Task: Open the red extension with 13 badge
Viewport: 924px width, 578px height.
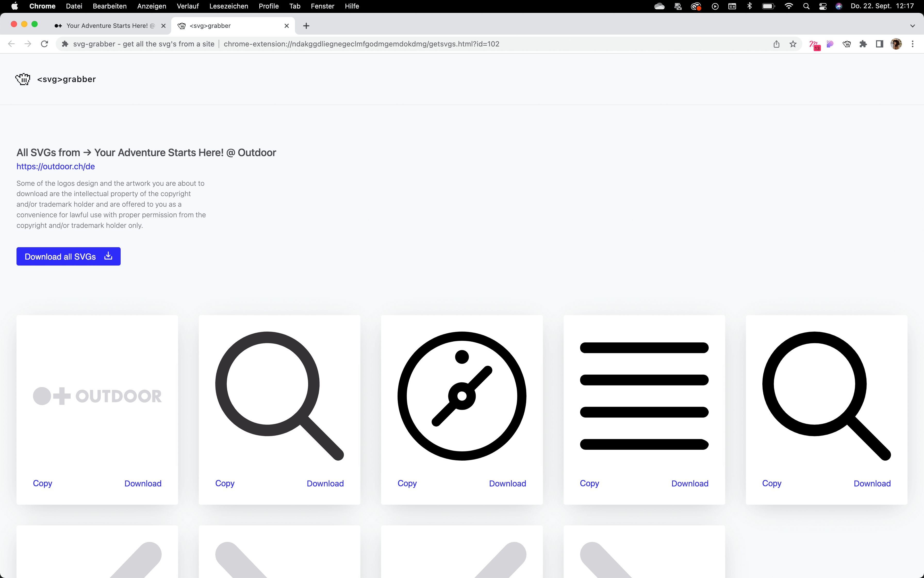Action: 814,45
